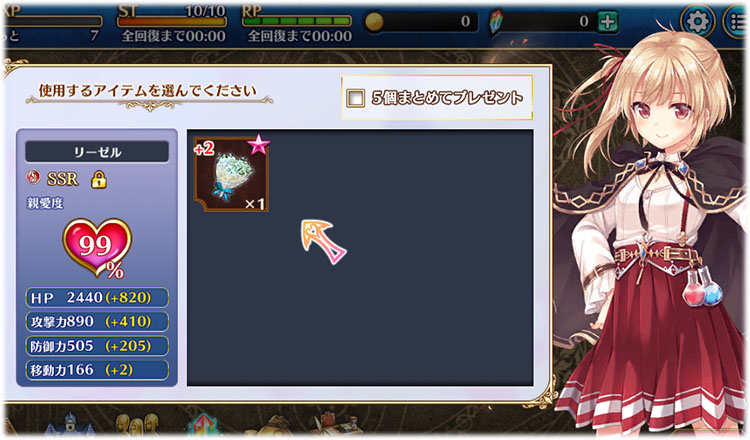The width and height of the screenshot is (750, 440).
Task: Click the 99% affection heart
Action: coord(98,248)
